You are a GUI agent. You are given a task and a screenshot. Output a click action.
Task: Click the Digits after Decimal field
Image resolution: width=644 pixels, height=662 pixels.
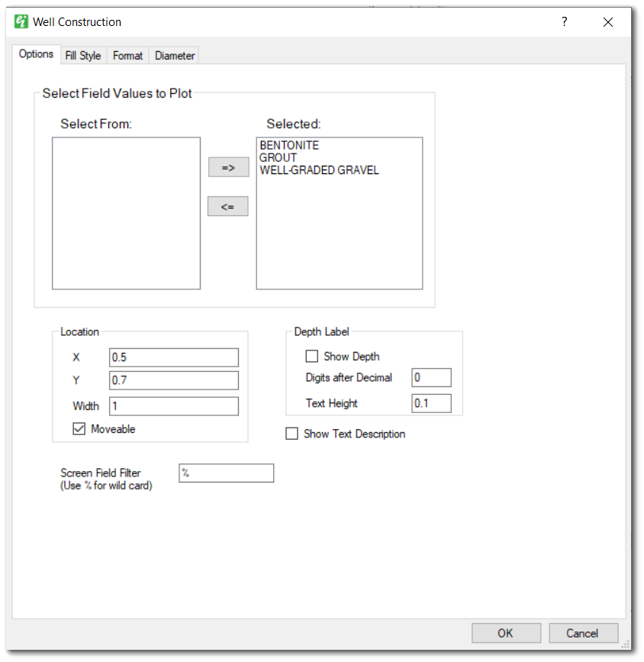click(x=431, y=377)
